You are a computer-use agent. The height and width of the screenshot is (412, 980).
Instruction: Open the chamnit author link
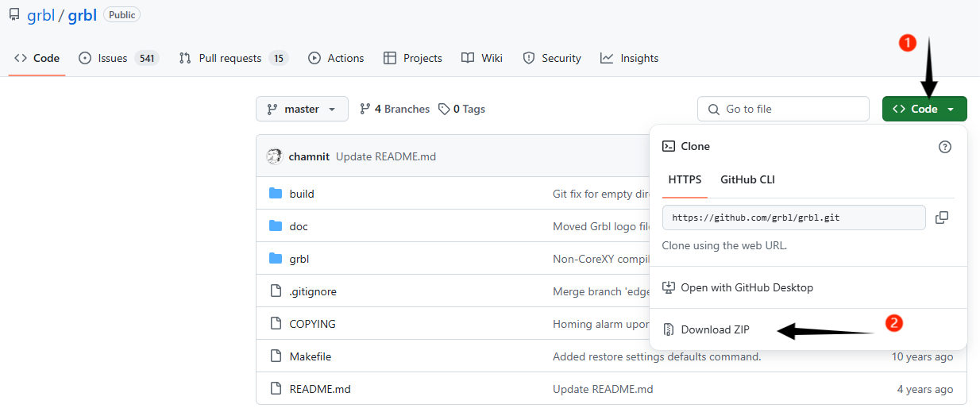coord(309,156)
